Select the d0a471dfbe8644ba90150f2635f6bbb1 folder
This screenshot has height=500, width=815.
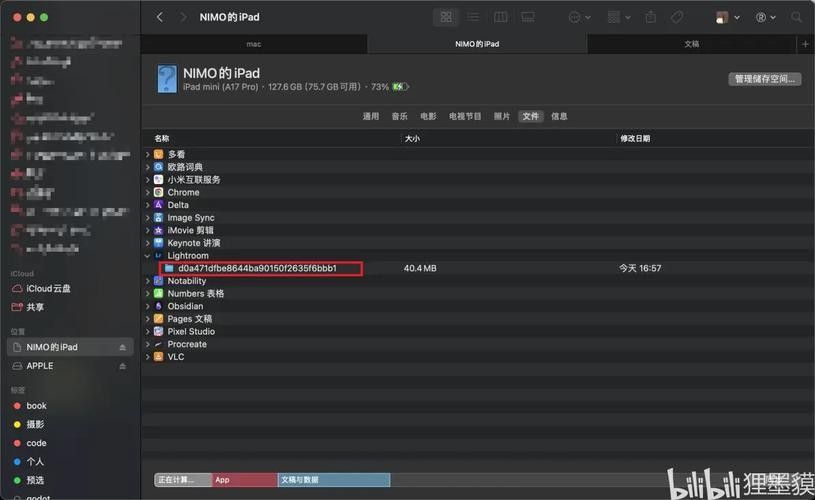[x=257, y=268]
